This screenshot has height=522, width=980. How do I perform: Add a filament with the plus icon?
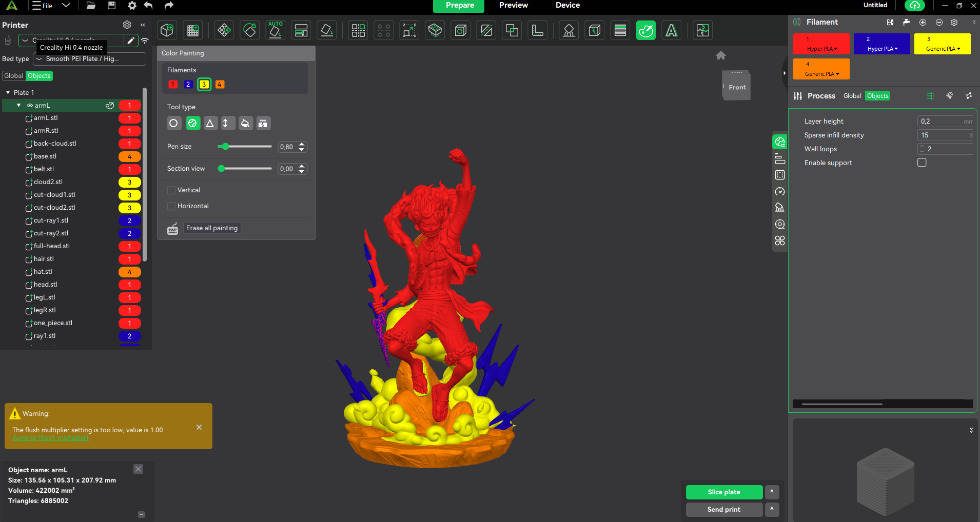[923, 22]
